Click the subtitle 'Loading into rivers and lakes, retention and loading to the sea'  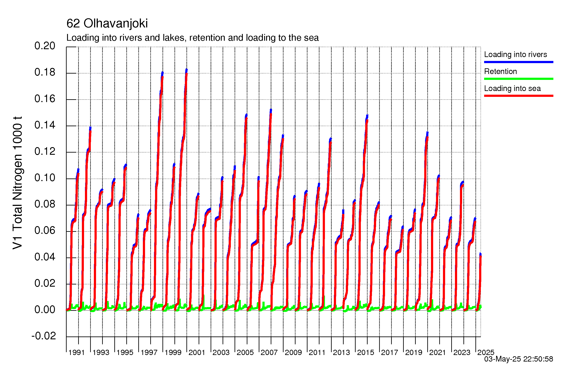tap(193, 38)
